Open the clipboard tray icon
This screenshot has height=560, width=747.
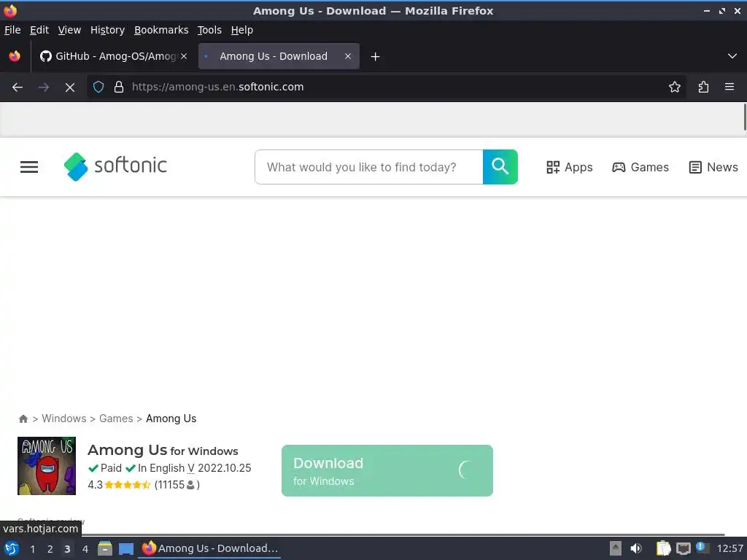point(663,548)
